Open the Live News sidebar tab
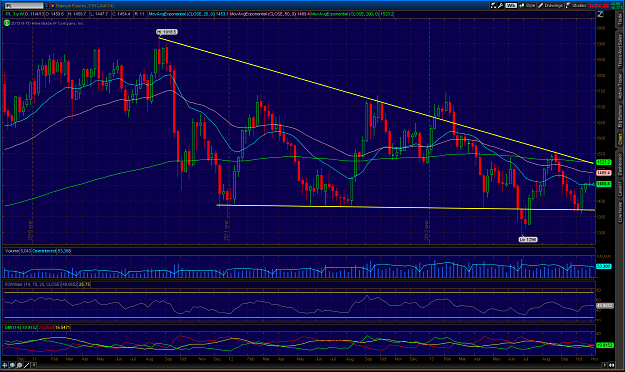This screenshot has width=625, height=372. (620, 212)
